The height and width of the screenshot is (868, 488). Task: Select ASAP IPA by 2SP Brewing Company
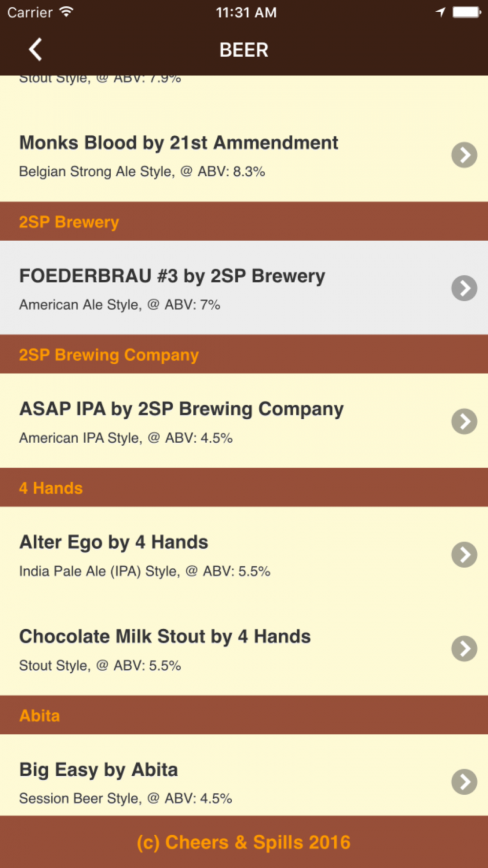click(244, 421)
